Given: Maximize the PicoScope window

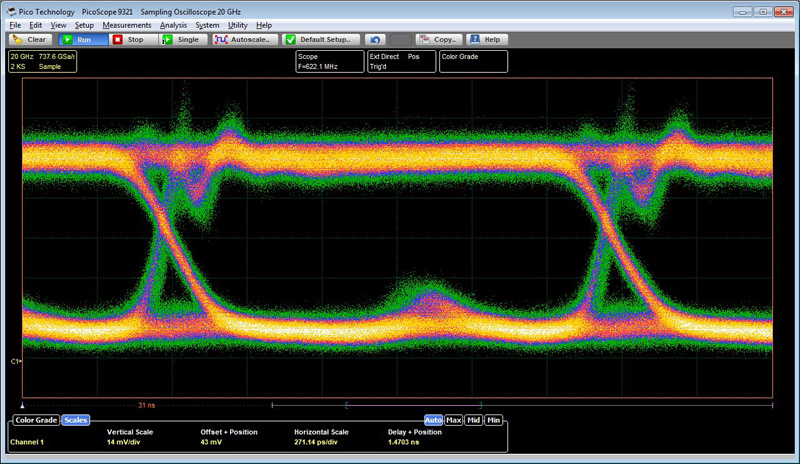Looking at the screenshot, I should pyautogui.click(x=763, y=11).
